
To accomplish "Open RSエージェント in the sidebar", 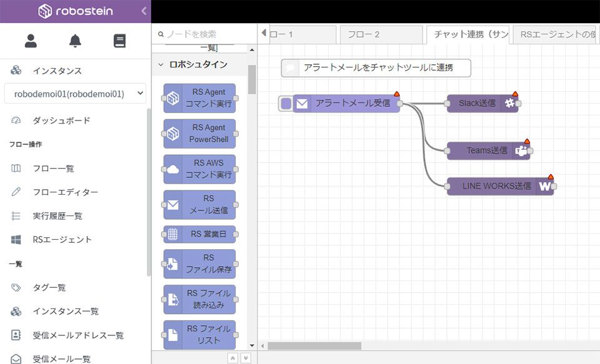I will (x=62, y=240).
